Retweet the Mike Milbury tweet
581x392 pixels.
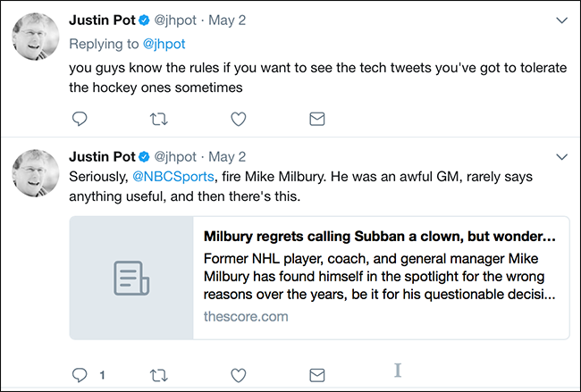[158, 374]
